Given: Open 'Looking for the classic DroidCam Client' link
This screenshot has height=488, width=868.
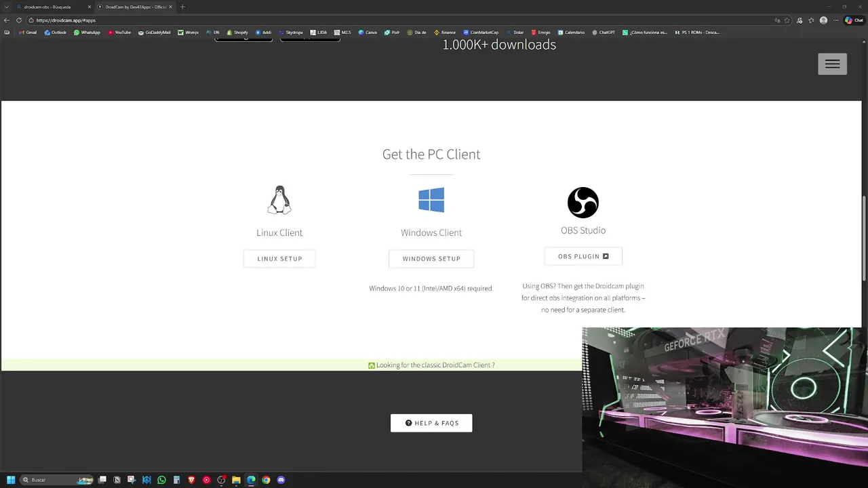Looking at the screenshot, I should coord(431,365).
